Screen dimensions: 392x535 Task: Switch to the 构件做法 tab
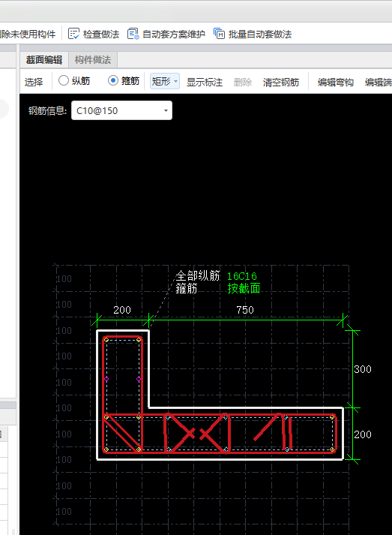pyautogui.click(x=93, y=60)
